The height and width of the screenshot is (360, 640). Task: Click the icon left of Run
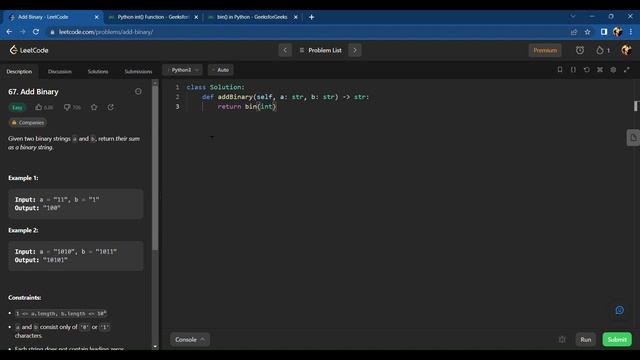click(x=562, y=340)
